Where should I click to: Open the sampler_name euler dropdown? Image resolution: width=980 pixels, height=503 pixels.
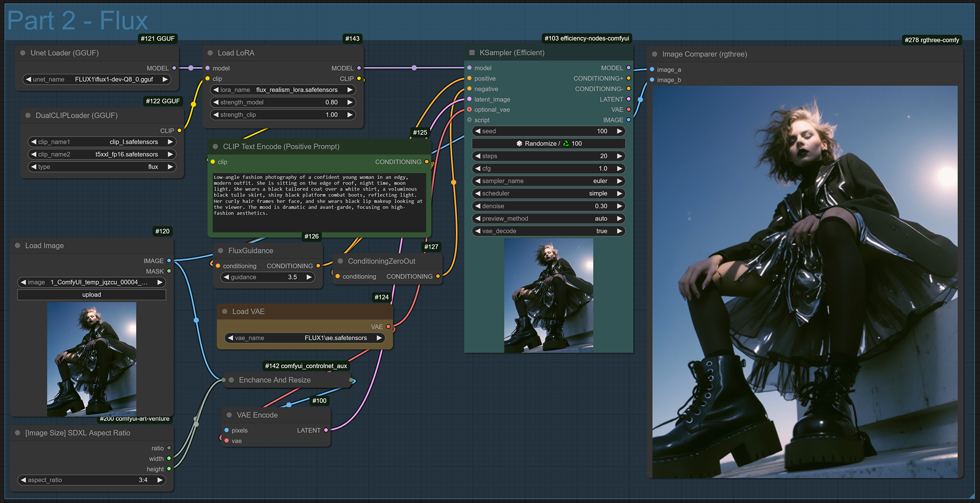pyautogui.click(x=548, y=181)
